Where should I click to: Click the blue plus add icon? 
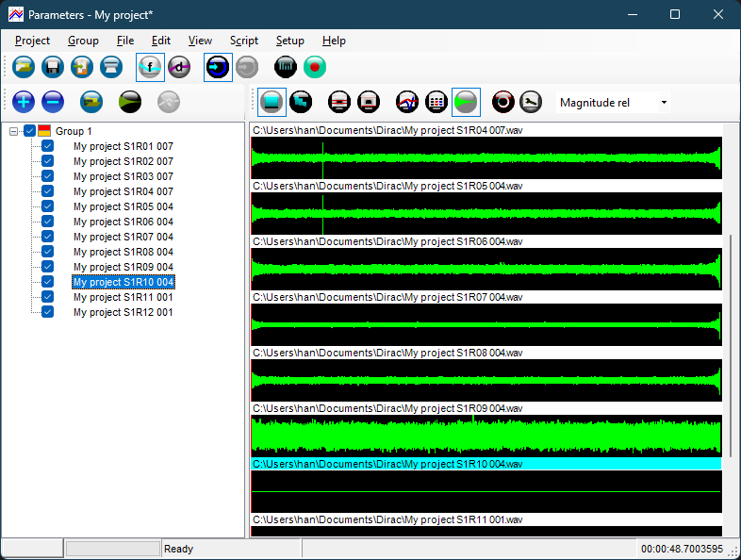pos(24,101)
